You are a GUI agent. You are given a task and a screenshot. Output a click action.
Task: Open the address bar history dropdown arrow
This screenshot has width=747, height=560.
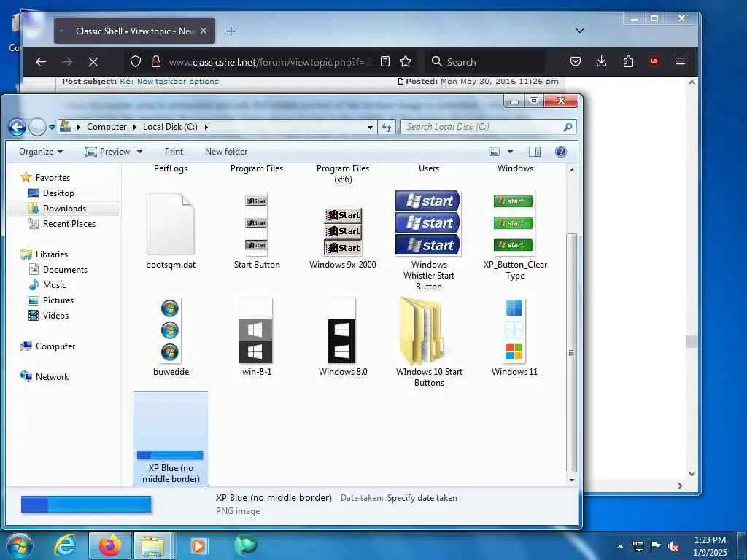click(370, 128)
